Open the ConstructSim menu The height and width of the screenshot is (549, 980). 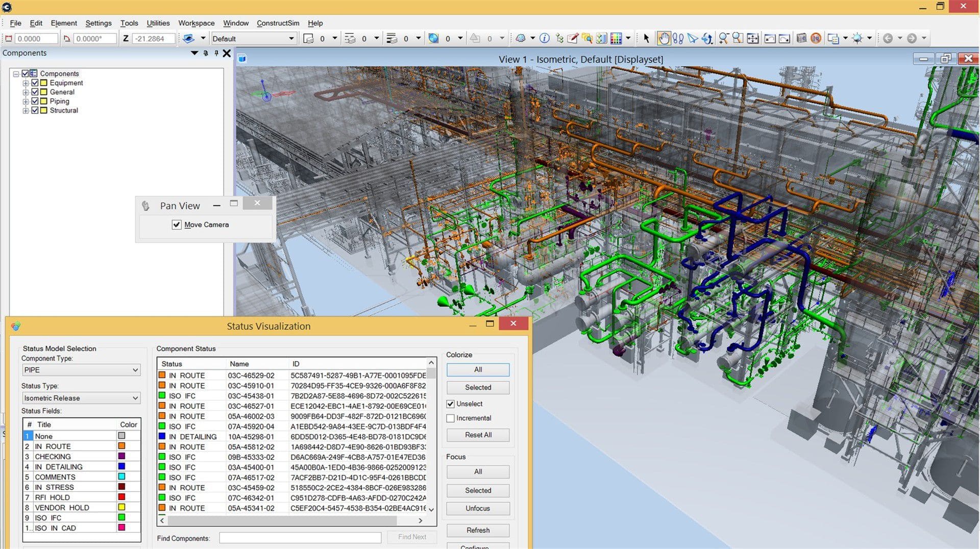click(x=278, y=23)
